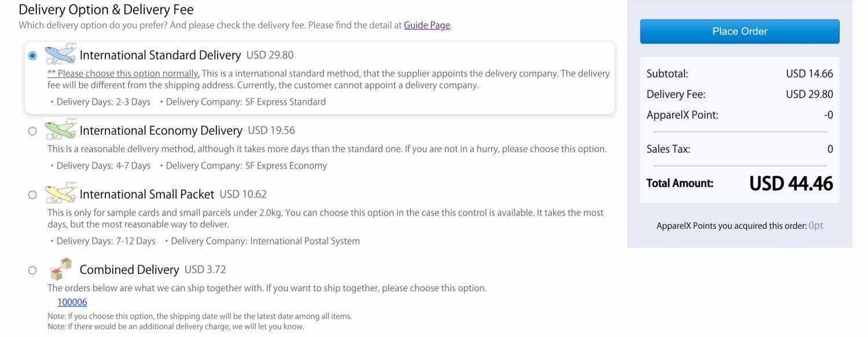This screenshot has height=337, width=868.
Task: Open order number 100006 link
Action: (x=72, y=302)
